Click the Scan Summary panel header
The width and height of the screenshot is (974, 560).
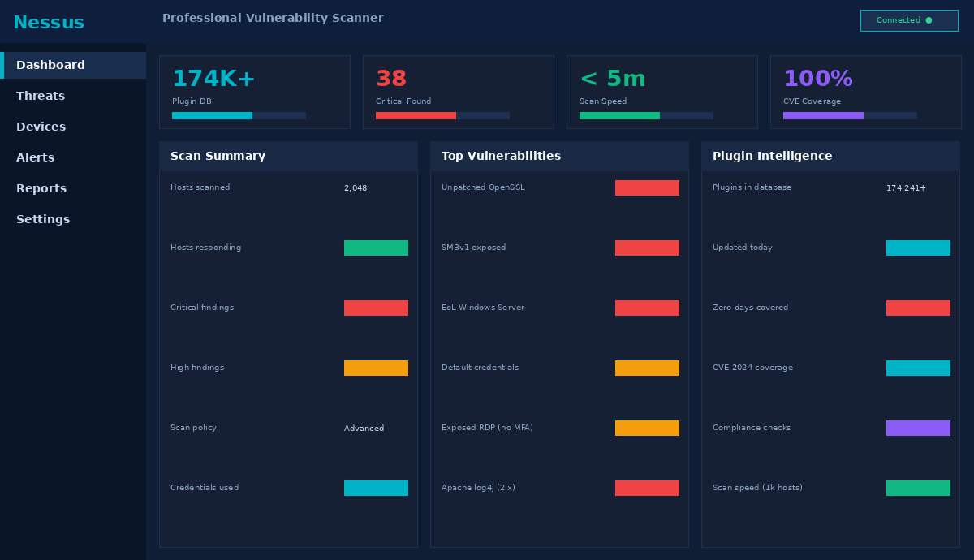pyautogui.click(x=288, y=156)
